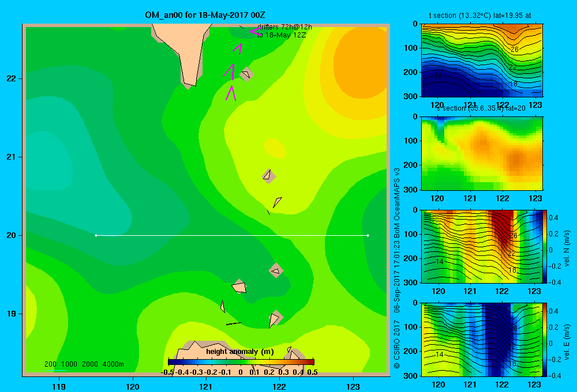Click the '0.3' tick on the height anomaly scale
Image resolution: width=577 pixels, height=392 pixels.
coord(283,372)
